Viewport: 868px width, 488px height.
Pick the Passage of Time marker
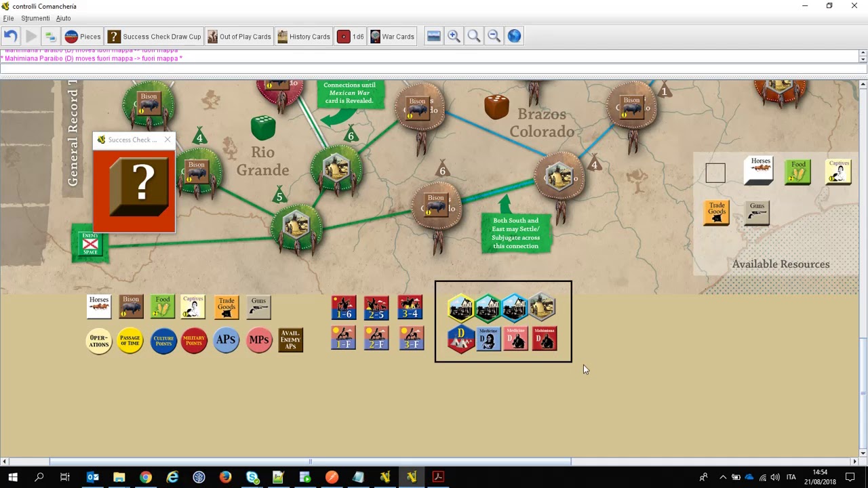[130, 340]
